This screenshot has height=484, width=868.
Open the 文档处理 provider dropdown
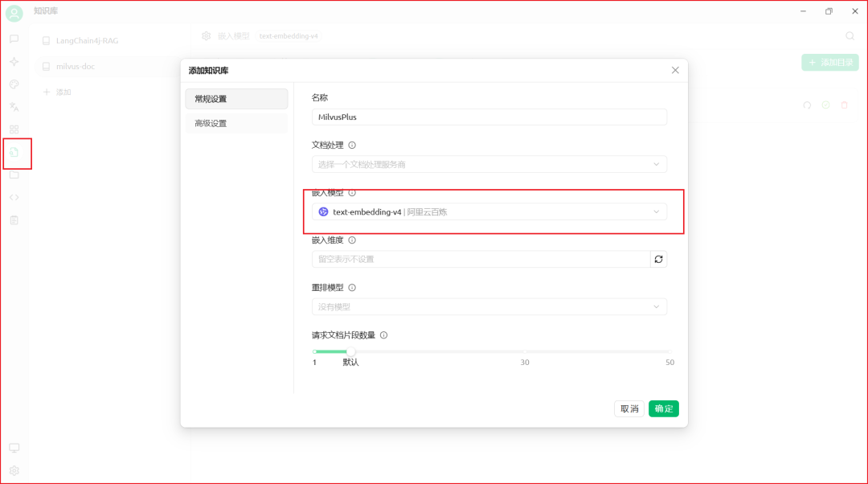489,165
